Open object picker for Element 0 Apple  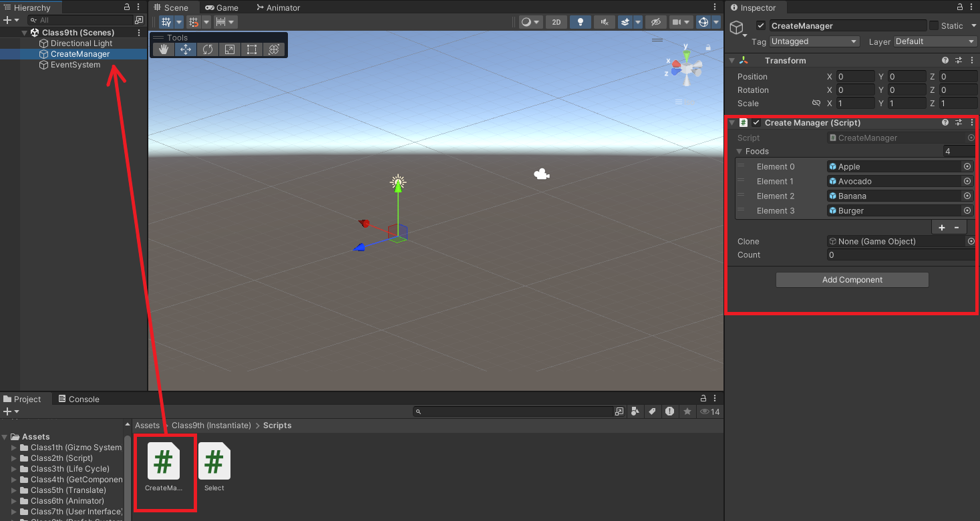point(967,166)
